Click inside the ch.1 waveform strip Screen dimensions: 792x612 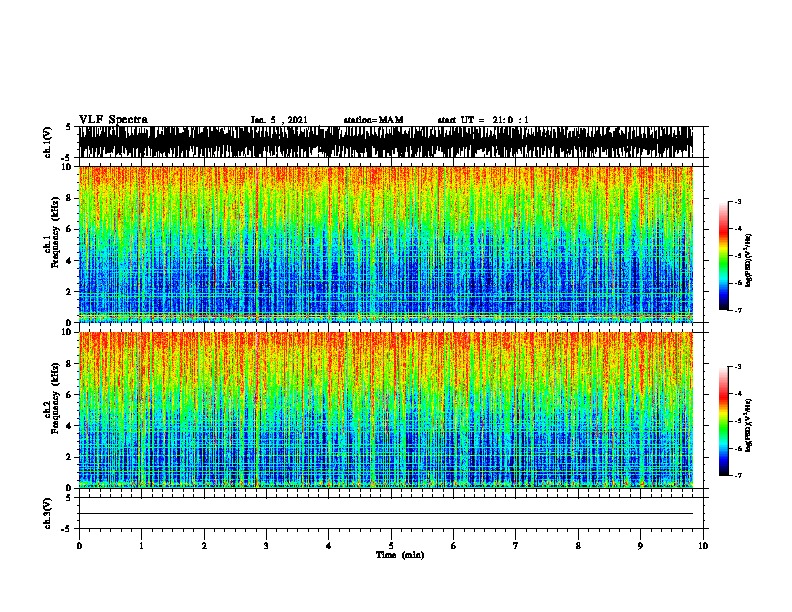click(385, 142)
